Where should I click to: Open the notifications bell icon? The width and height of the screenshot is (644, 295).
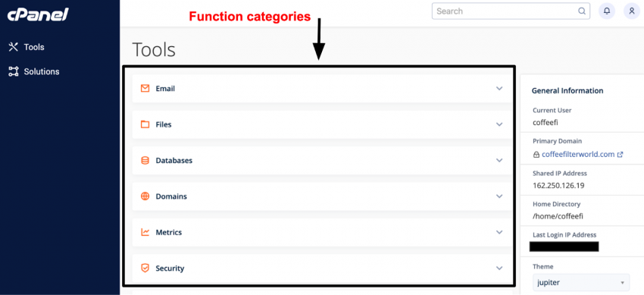click(x=607, y=11)
